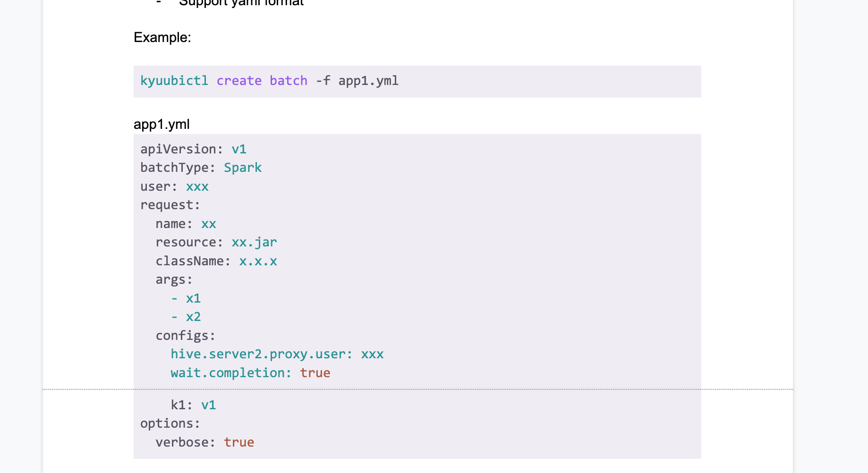Click the 'wait.completion: true' line
868x473 pixels.
click(250, 373)
